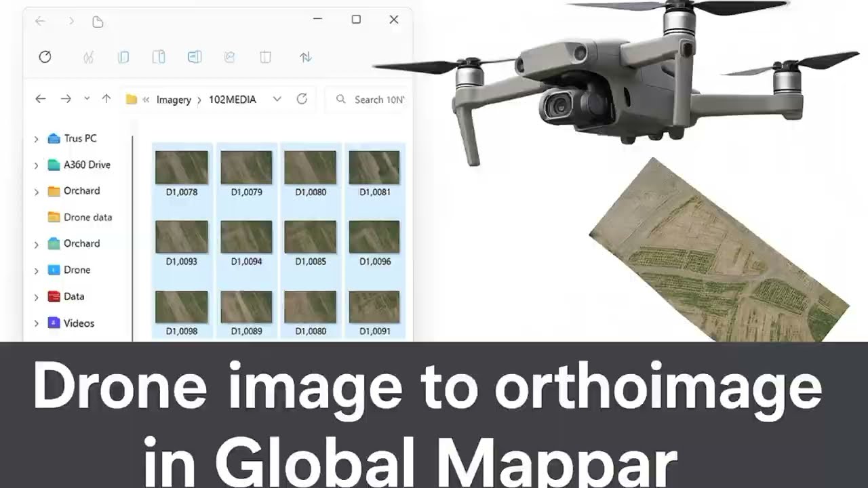Expand the yellow Orchard folder node

37,192
